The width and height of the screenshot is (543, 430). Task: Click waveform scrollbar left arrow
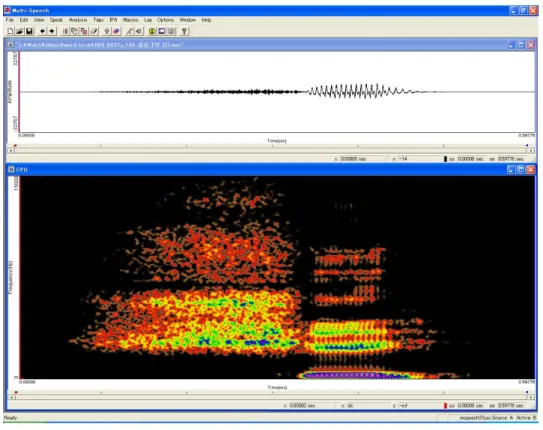point(11,151)
